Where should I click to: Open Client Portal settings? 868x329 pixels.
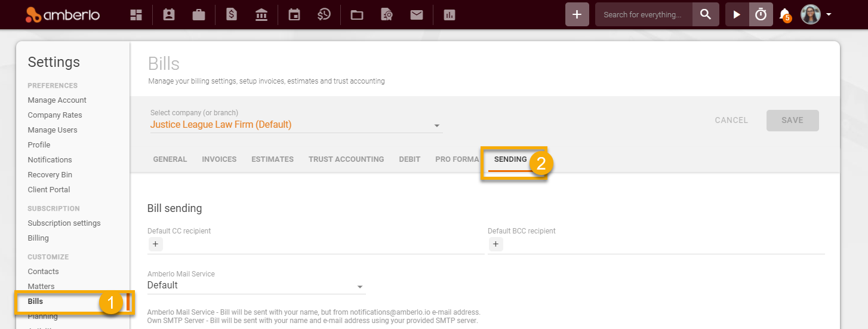(49, 190)
